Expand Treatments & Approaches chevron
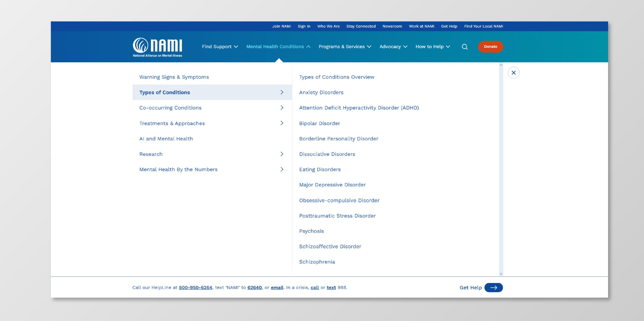 pos(282,123)
